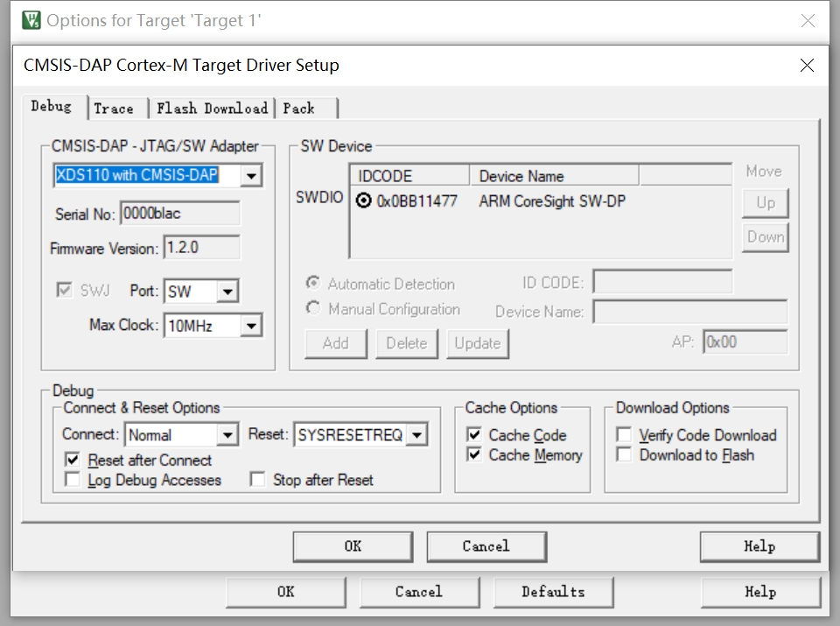Click OK in the Driver Setup dialog

(x=353, y=546)
